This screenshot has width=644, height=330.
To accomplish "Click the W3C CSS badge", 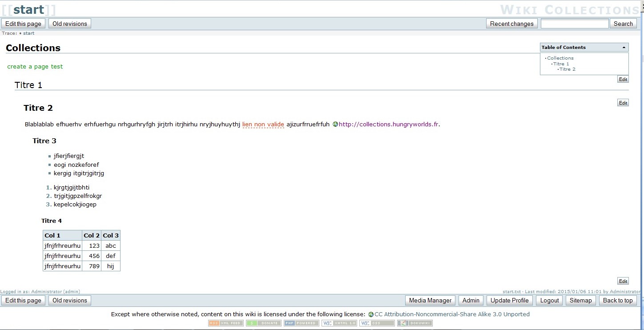I will point(377,323).
